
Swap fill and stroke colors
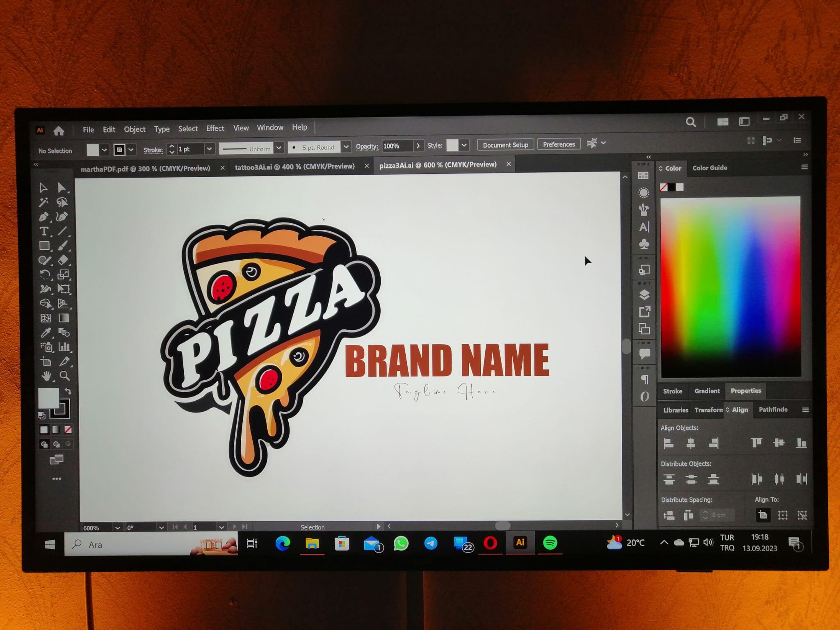coord(68,390)
